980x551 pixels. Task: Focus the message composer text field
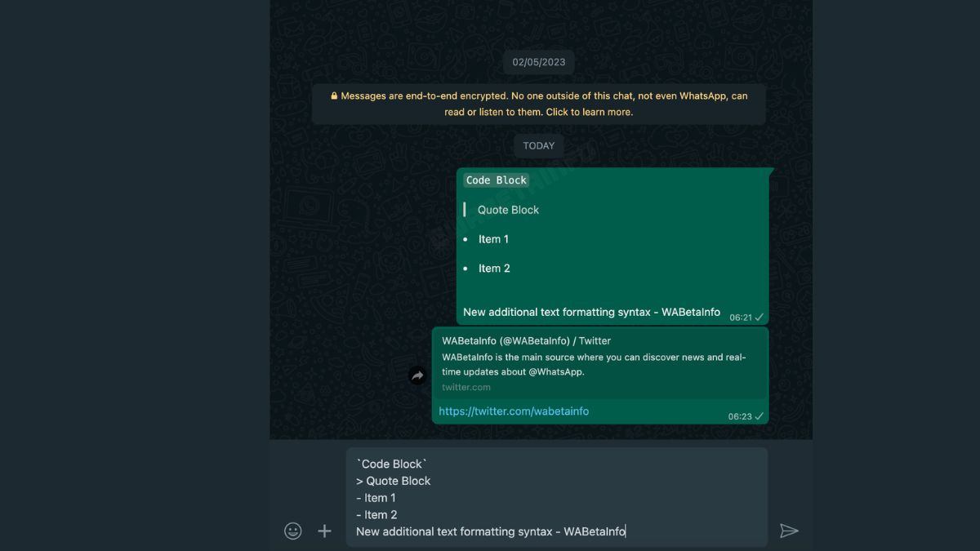click(x=556, y=497)
